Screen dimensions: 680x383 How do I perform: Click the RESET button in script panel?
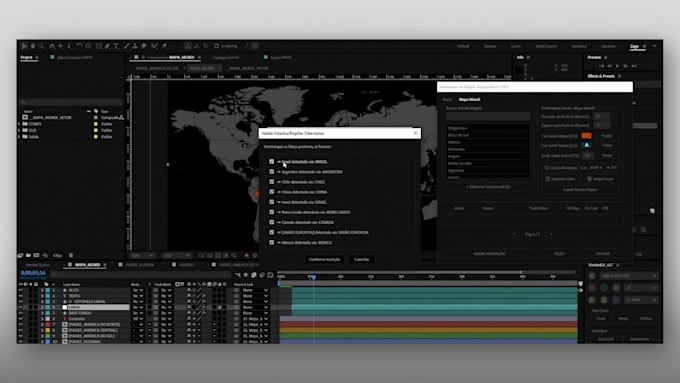click(559, 254)
